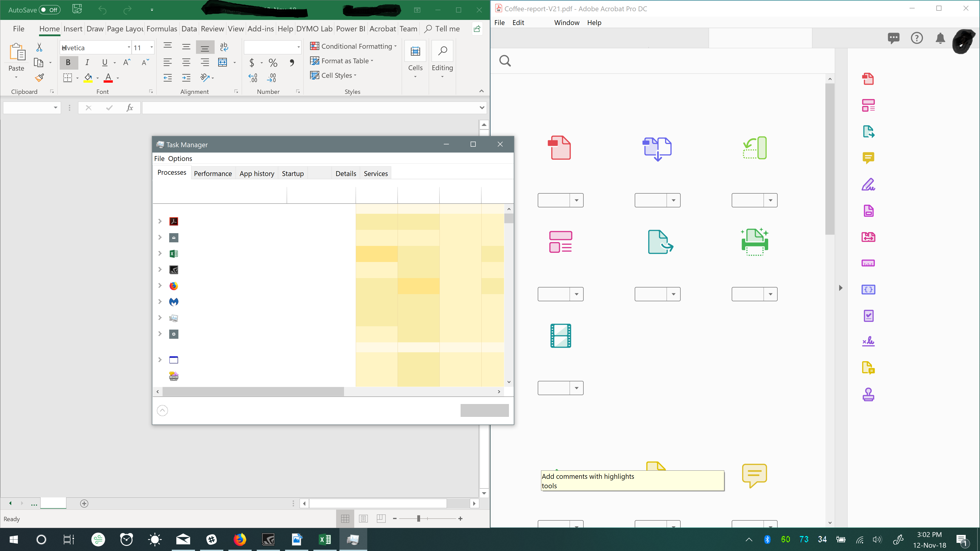The image size is (980, 551).
Task: Click the Acrobat search magnifier icon
Action: (x=505, y=61)
